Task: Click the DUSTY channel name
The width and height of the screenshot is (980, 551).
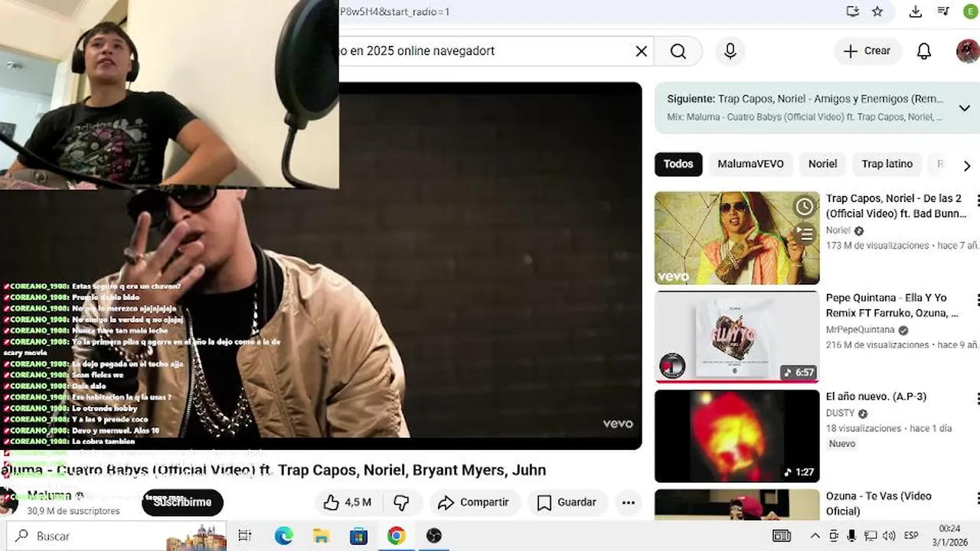Action: click(x=840, y=413)
